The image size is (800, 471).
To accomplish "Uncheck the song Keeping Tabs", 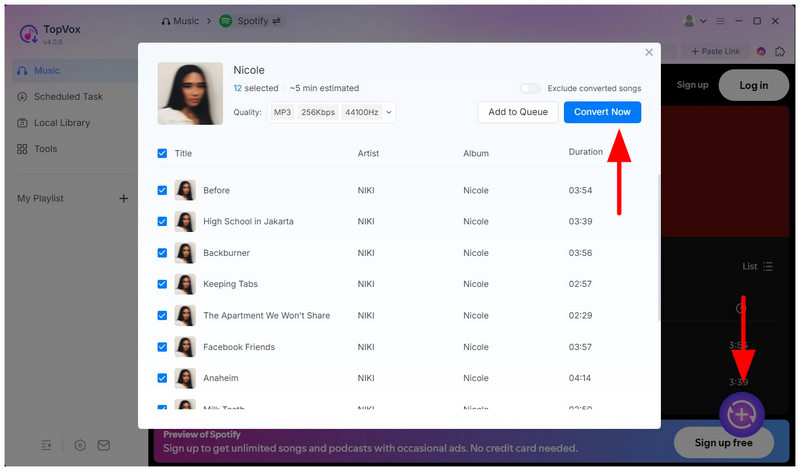I will [162, 284].
